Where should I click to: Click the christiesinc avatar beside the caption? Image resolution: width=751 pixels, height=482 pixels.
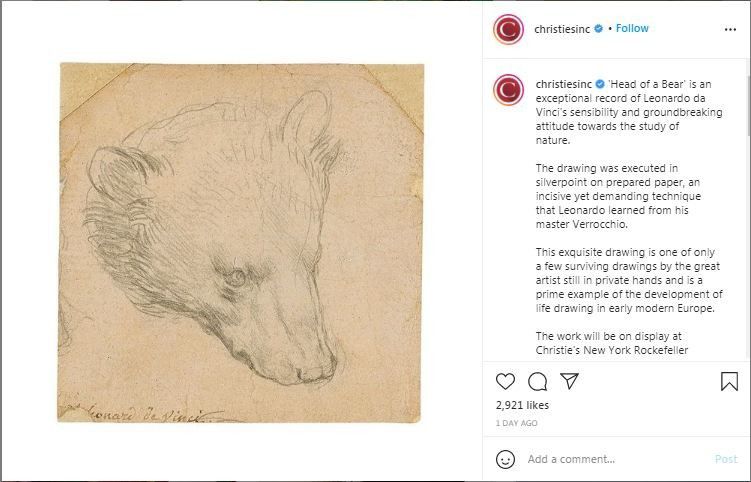(x=508, y=90)
